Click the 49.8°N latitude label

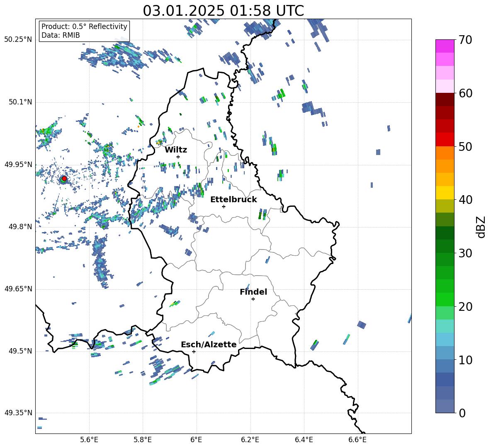tap(20, 227)
